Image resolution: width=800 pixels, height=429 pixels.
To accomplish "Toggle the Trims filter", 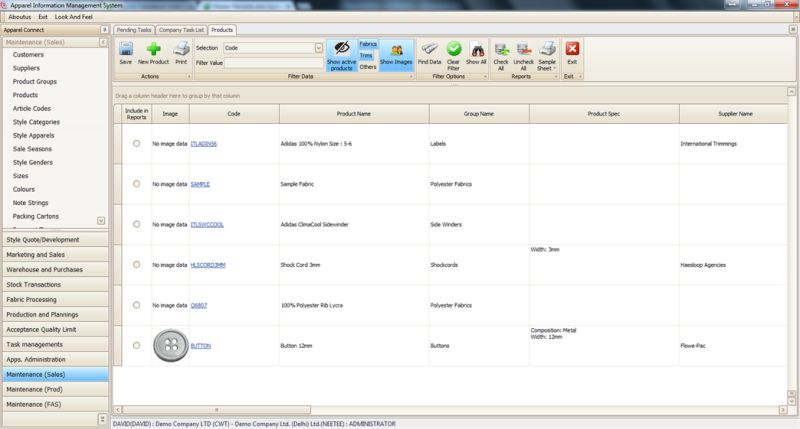I will (x=366, y=56).
